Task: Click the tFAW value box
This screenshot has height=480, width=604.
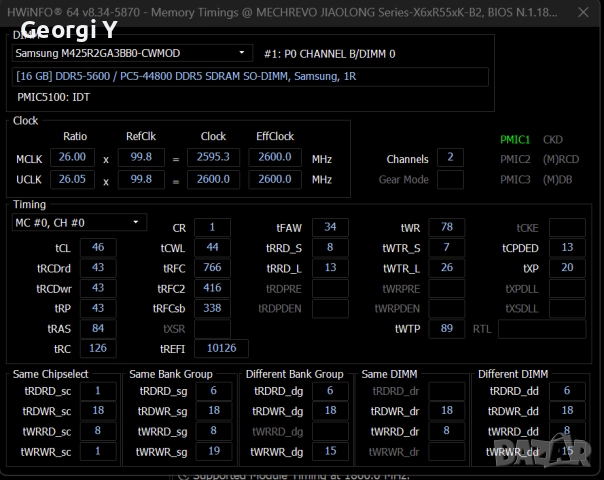Action: [330, 227]
